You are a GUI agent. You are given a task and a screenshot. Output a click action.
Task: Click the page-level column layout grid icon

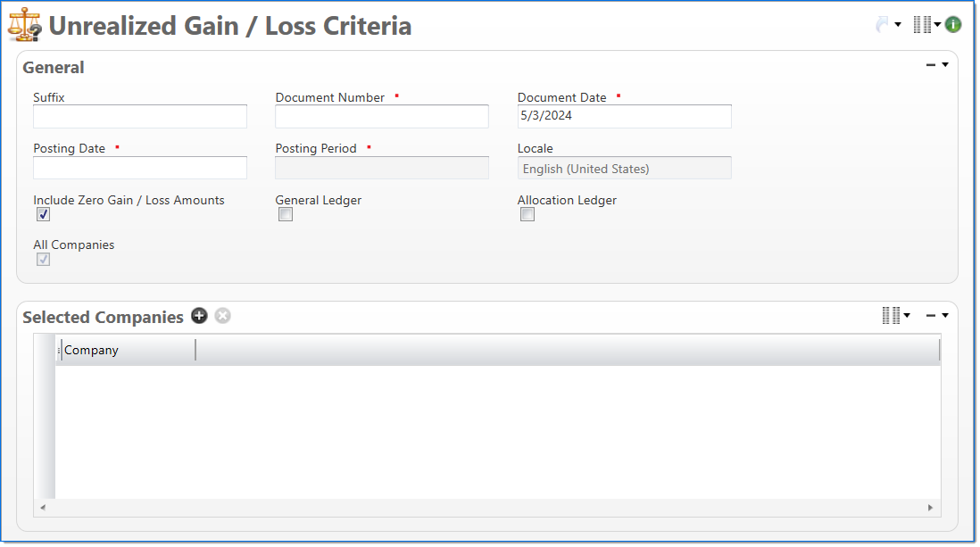(x=922, y=25)
